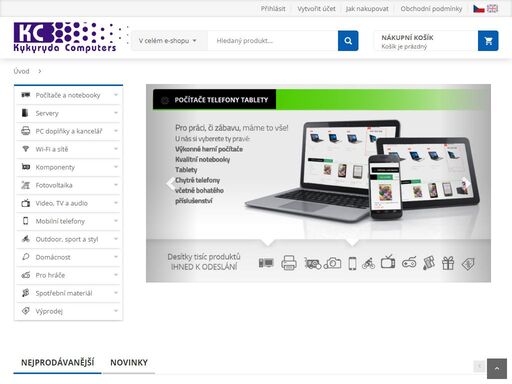The image size is (512, 384).
Task: Switch to the NOVINKY tab
Action: 129,363
